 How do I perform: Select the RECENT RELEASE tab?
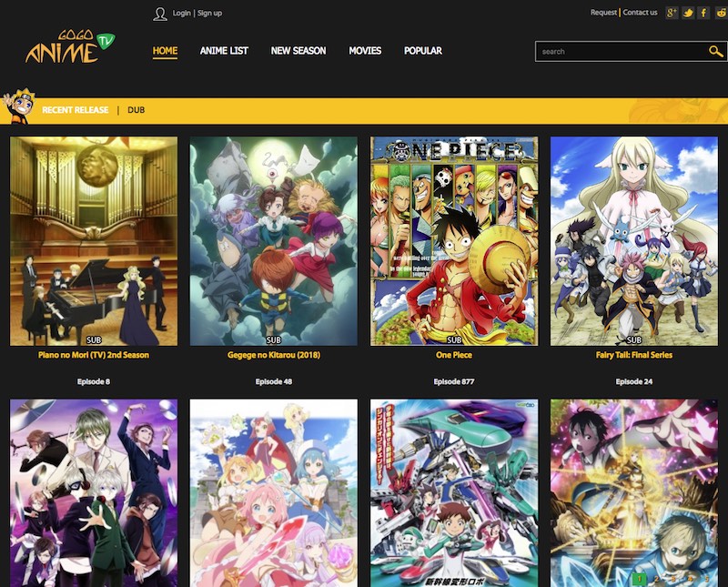76,110
